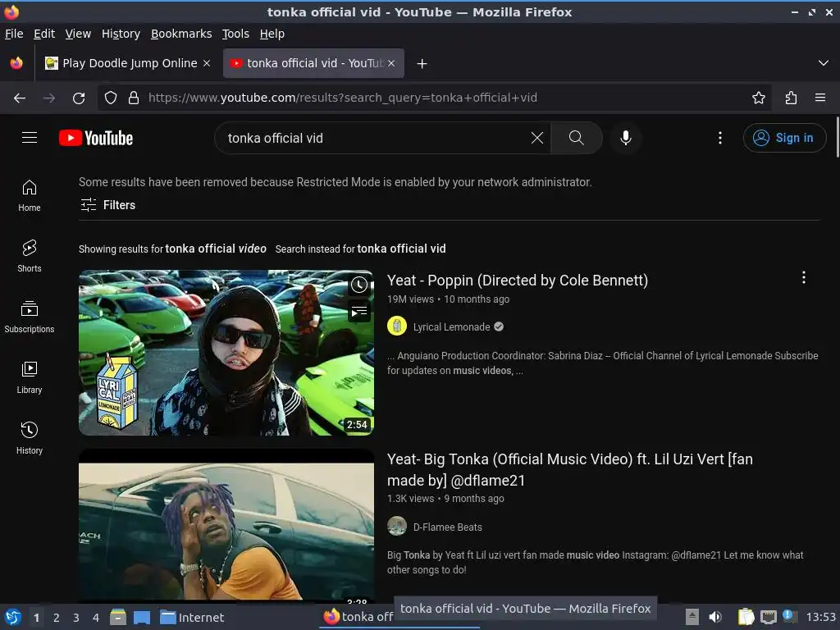Open tracking protection shield icon
Screen dimensions: 840x630
click(111, 98)
